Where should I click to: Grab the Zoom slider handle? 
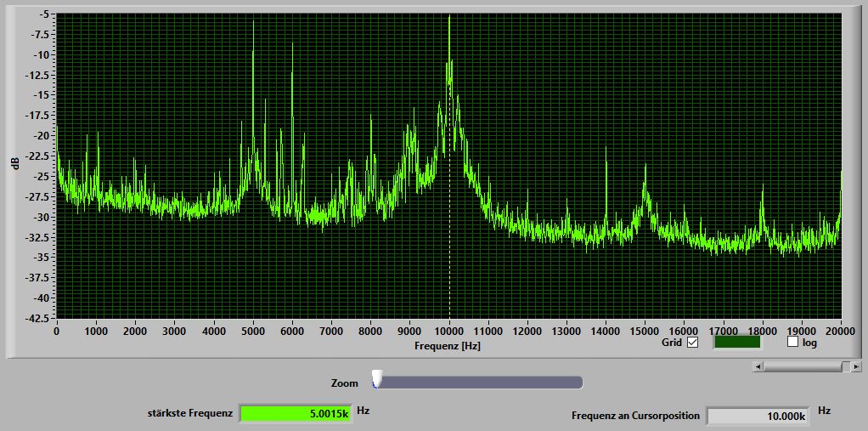(x=377, y=379)
